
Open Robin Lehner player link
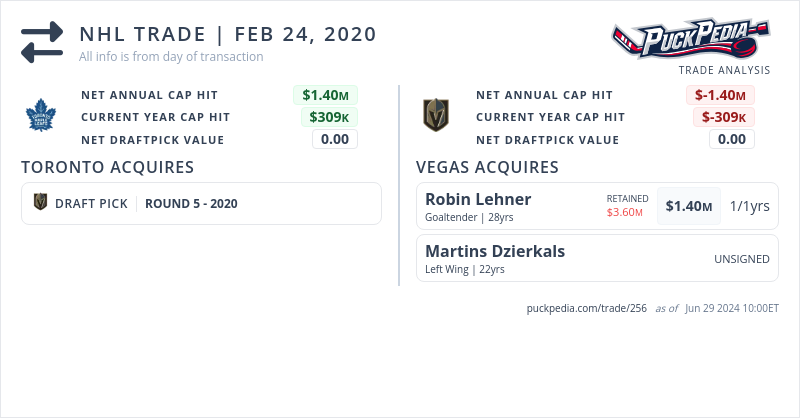pos(478,199)
